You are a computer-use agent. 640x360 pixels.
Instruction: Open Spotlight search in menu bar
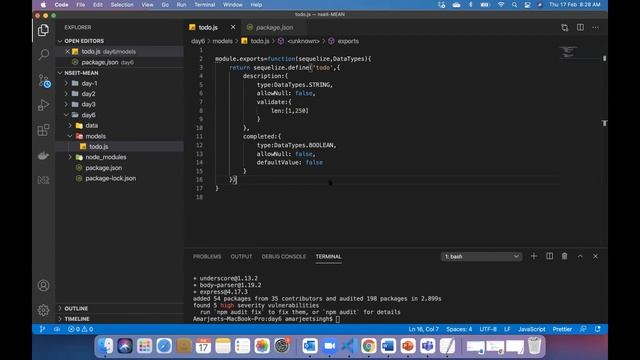pos(514,5)
